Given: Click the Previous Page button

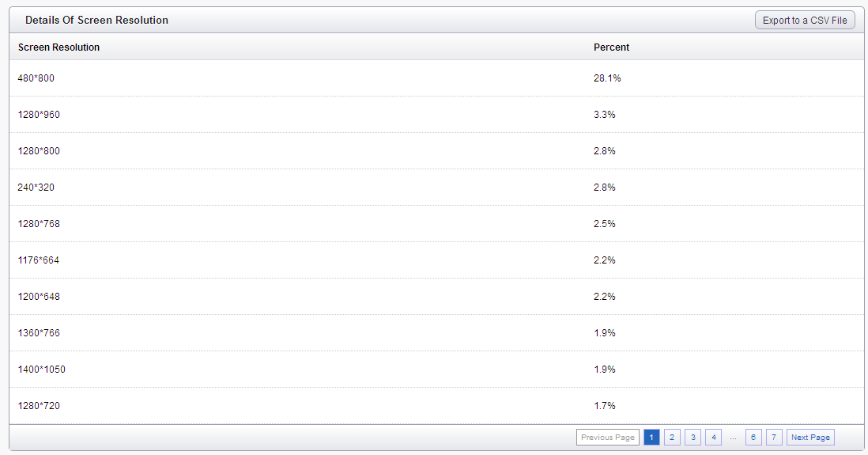Looking at the screenshot, I should click(x=608, y=438).
